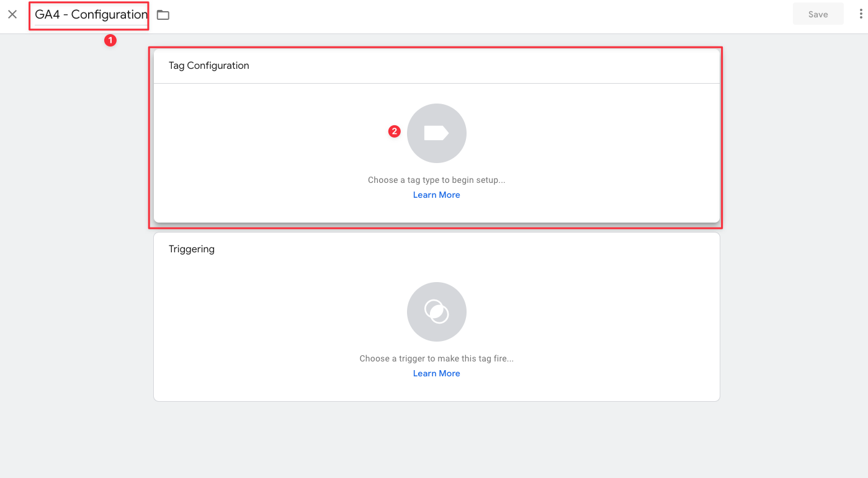868x478 pixels.
Task: Click the tag type icon circle
Action: [x=437, y=133]
